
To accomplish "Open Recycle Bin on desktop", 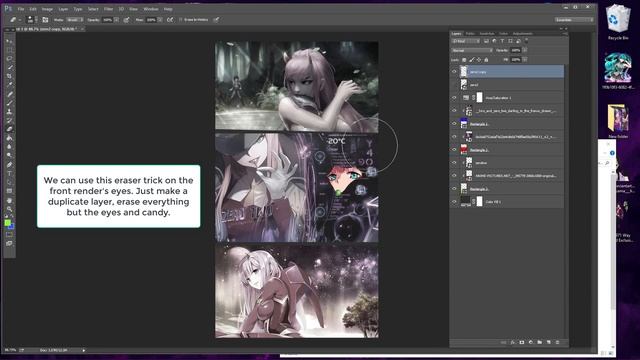I will (x=618, y=22).
